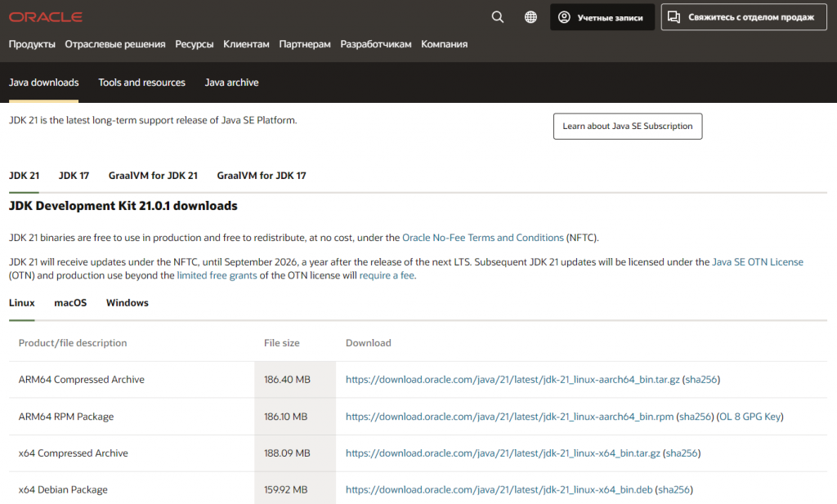837x504 pixels.
Task: Follow the require a fee link
Action: click(x=387, y=276)
